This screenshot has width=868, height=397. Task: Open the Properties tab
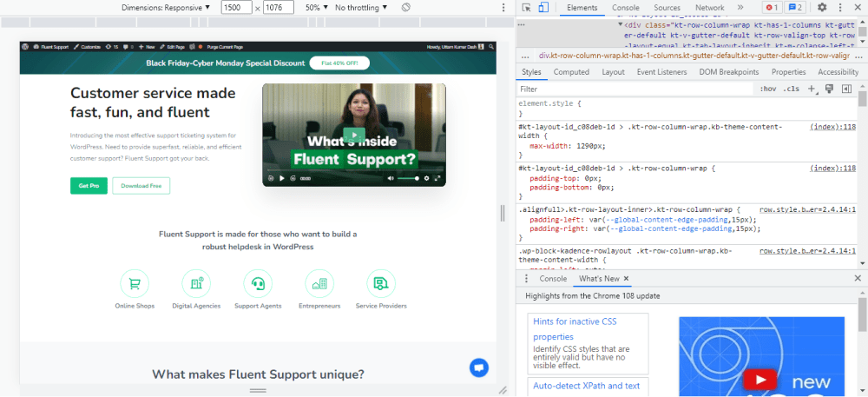pos(788,72)
